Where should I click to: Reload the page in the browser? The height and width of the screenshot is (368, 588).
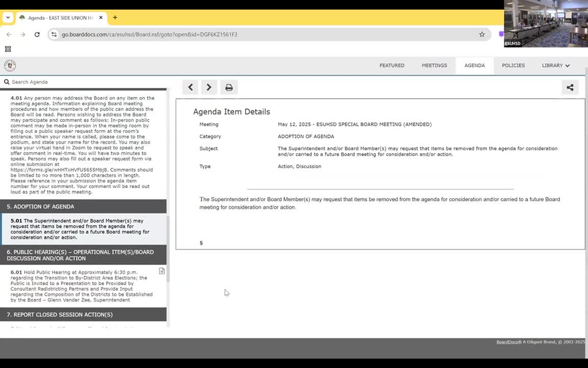(37, 34)
